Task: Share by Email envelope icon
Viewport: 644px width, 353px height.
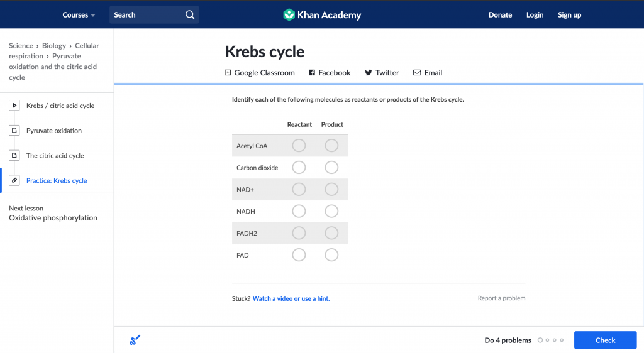Action: point(417,73)
